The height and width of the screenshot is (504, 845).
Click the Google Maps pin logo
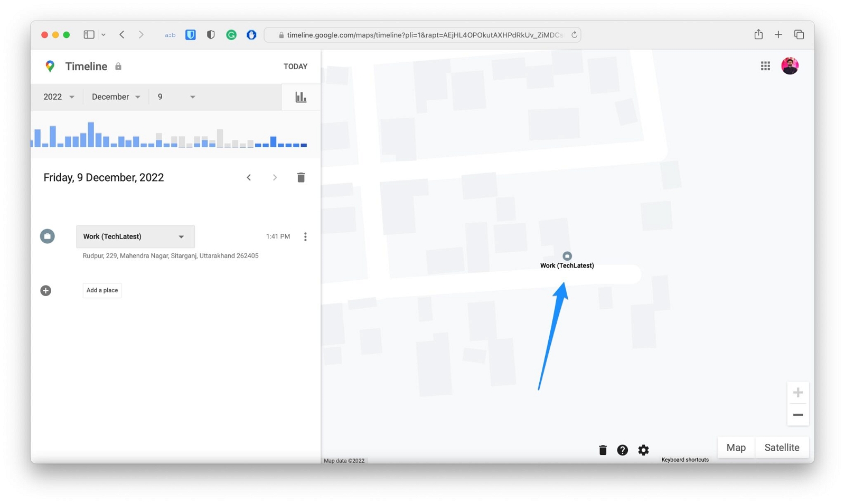(50, 66)
